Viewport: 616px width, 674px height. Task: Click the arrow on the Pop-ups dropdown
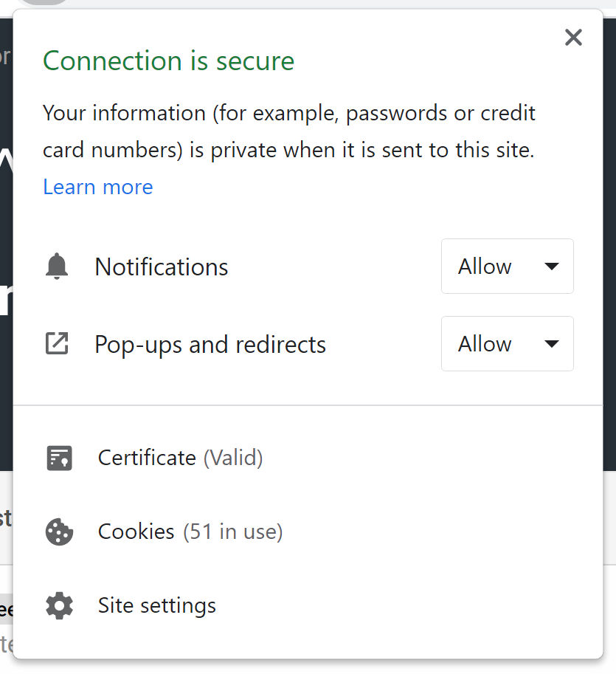tap(552, 344)
